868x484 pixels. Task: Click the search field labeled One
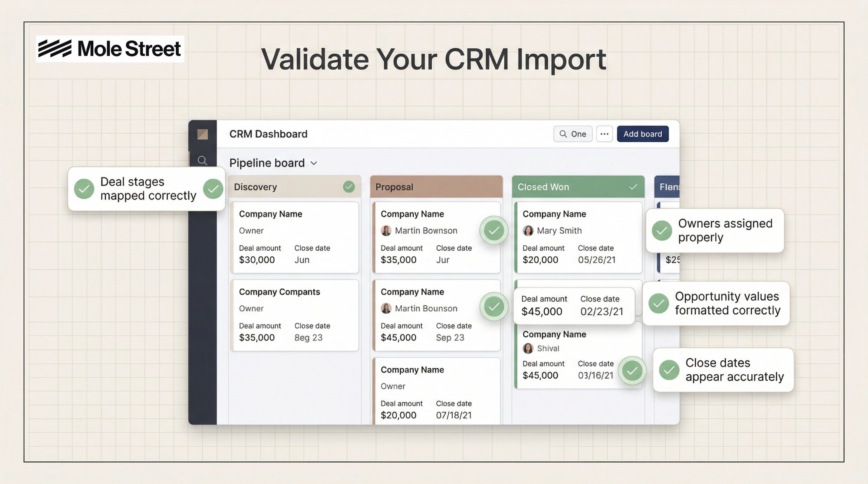pos(573,134)
